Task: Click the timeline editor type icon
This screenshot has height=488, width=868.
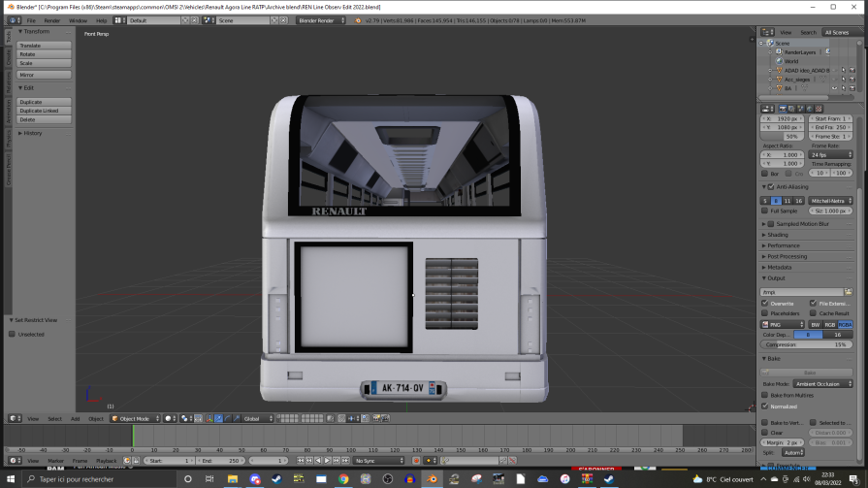Action: pyautogui.click(x=13, y=461)
